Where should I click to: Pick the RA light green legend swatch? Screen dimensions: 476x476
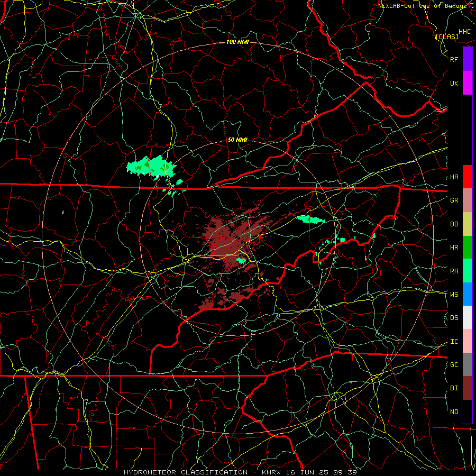[x=467, y=271]
